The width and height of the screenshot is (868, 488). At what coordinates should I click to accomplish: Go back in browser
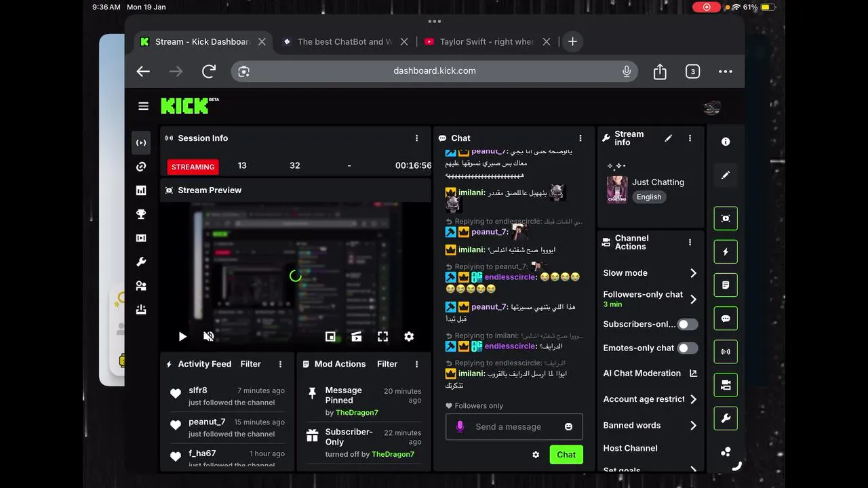pyautogui.click(x=143, y=71)
